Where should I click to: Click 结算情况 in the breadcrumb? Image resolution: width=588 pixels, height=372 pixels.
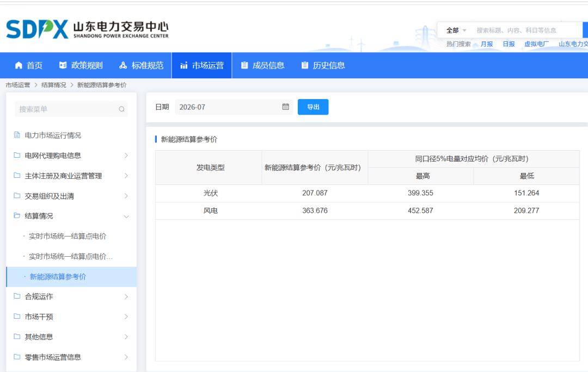pos(53,85)
